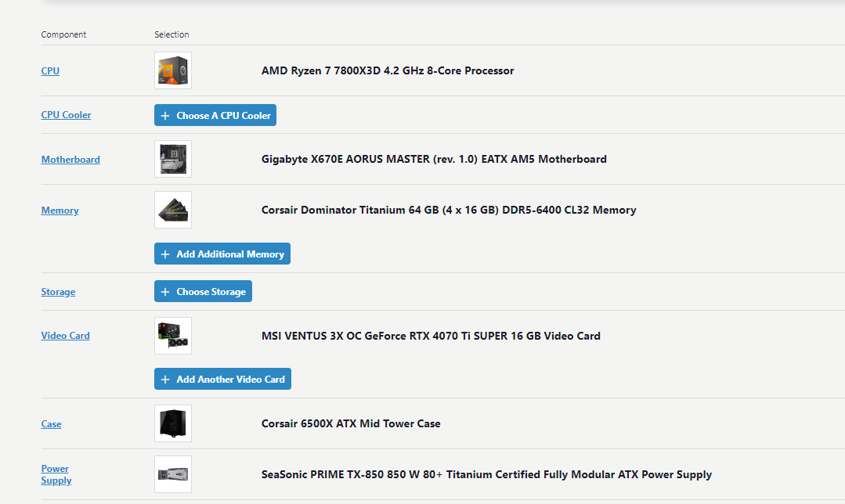Click the Gigabyte X670E motherboard thumbnail
The image size is (845, 504).
click(x=173, y=159)
